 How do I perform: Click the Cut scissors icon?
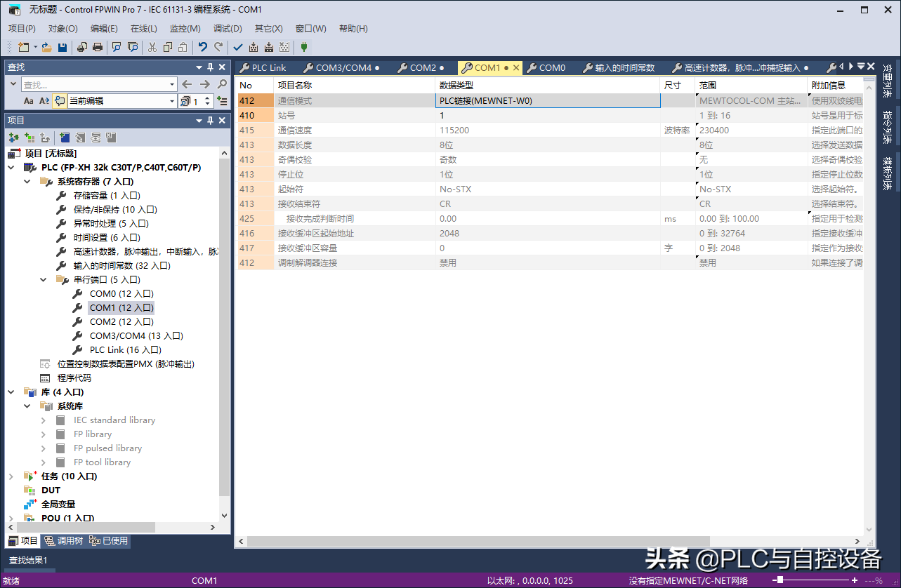[152, 47]
